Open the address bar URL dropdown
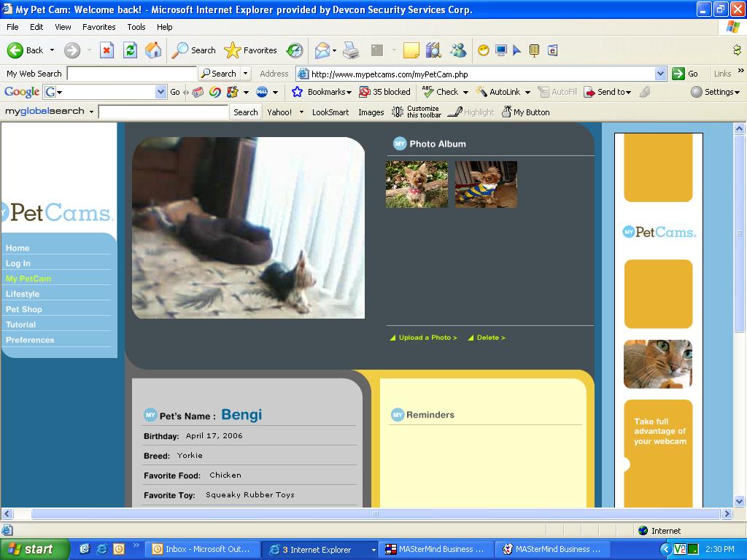 pyautogui.click(x=660, y=74)
